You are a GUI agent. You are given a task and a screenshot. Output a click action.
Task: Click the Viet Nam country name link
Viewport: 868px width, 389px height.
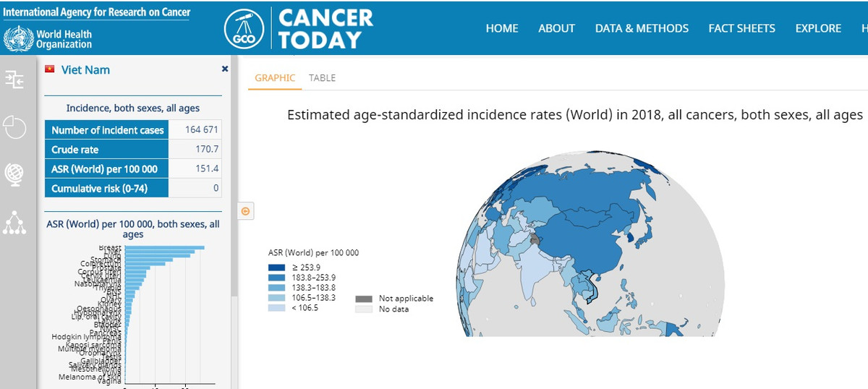86,70
